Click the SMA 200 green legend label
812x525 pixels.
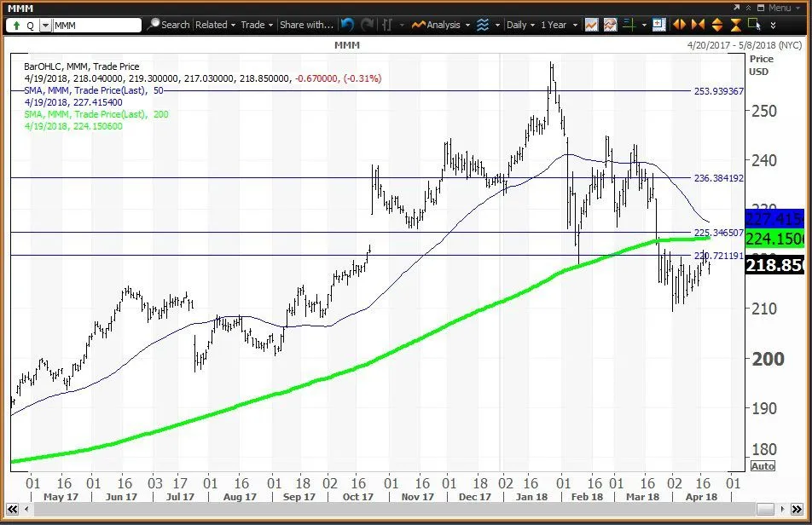(96, 114)
